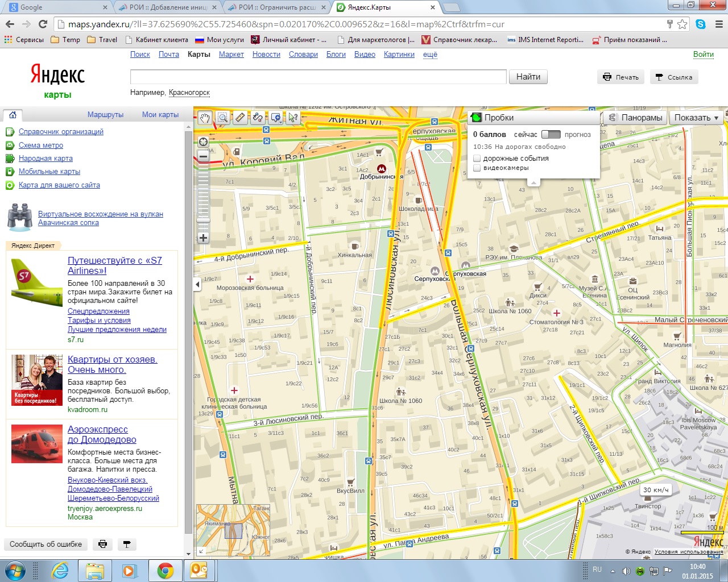The height and width of the screenshot is (582, 728).
Task: Click the minimap overview thumbnail
Action: [x=233, y=530]
